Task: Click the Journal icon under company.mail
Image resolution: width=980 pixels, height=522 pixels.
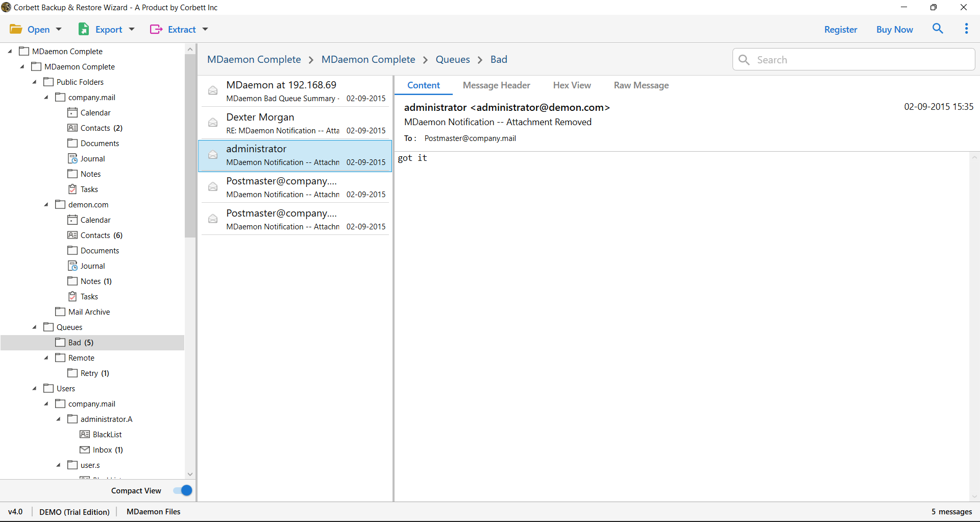Action: (x=72, y=158)
